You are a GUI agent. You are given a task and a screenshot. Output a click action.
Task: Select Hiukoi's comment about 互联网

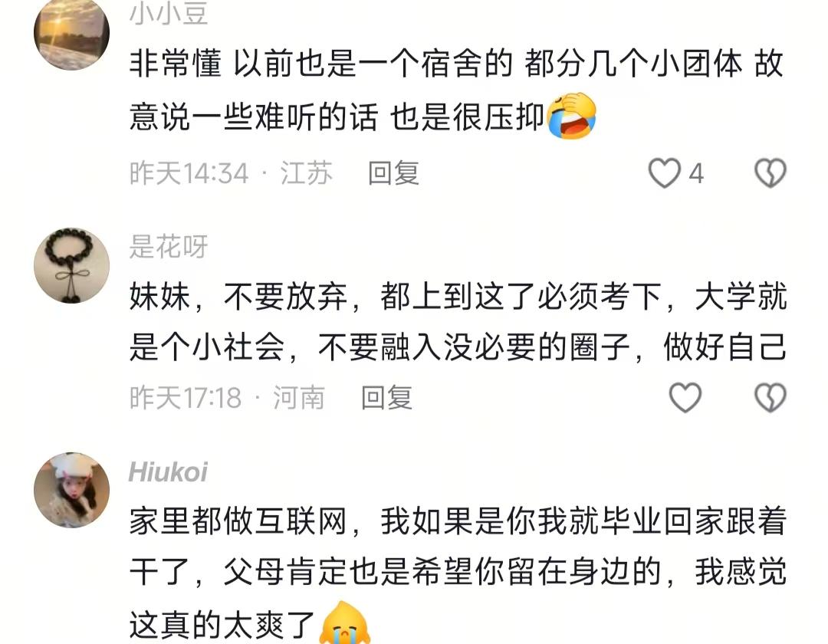458,573
